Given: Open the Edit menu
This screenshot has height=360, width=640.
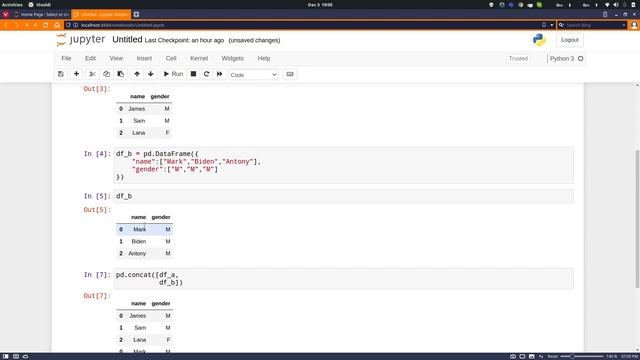Looking at the screenshot, I should (90, 58).
